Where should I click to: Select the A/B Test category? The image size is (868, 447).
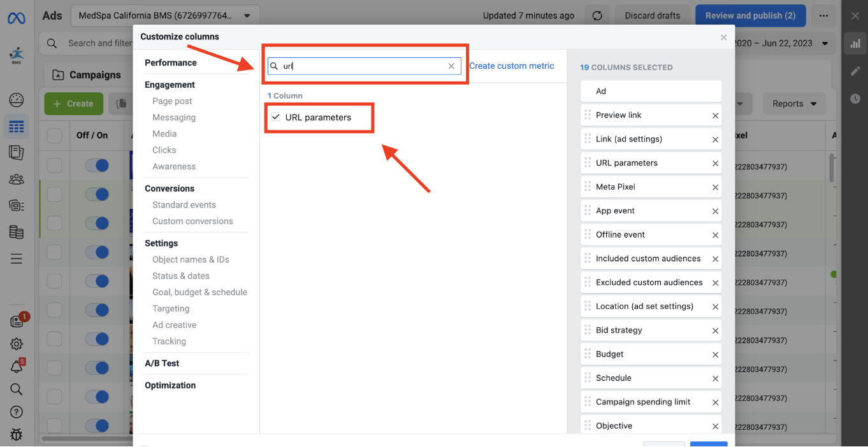(x=162, y=363)
